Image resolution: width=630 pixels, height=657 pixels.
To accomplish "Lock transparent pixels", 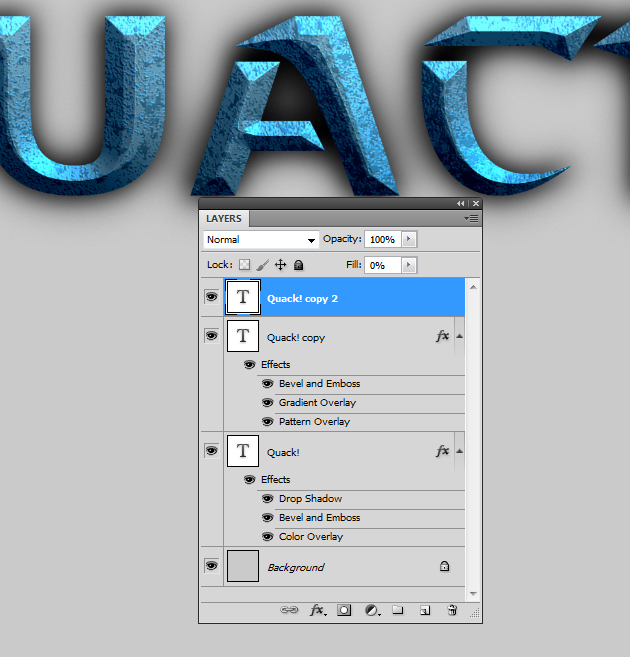I will (244, 265).
